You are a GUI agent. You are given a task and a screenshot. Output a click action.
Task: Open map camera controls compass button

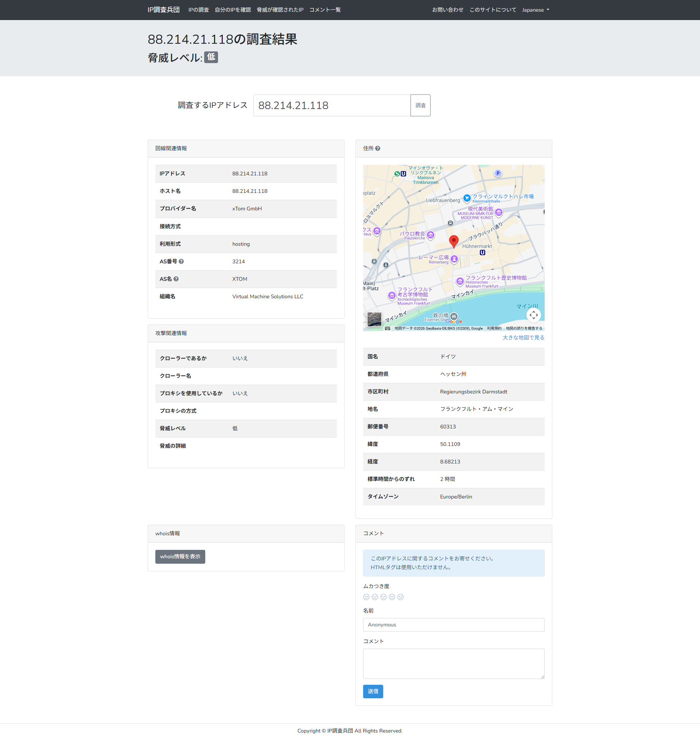click(534, 315)
